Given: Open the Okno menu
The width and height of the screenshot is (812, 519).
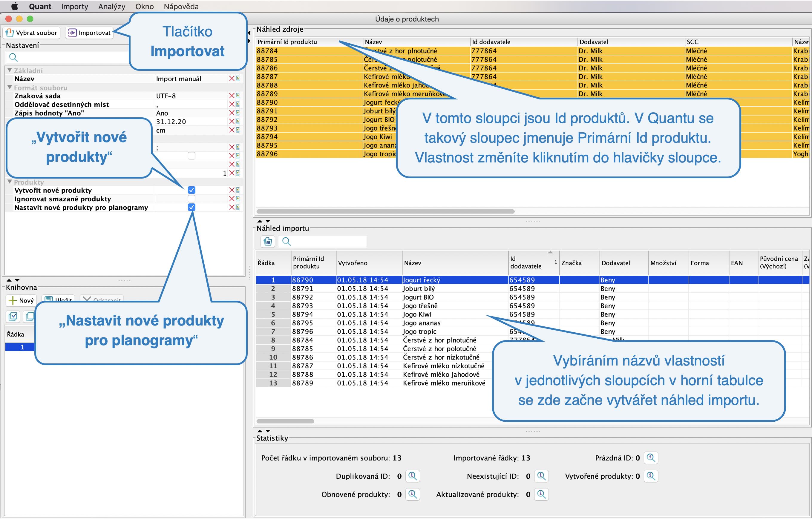Looking at the screenshot, I should pyautogui.click(x=144, y=6).
